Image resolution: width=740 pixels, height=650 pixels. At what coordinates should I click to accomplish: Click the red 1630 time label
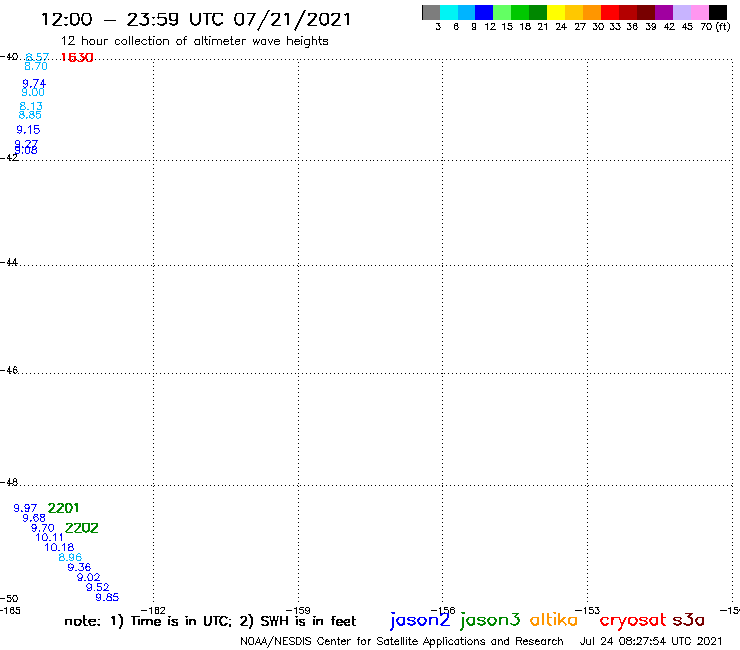[77, 58]
